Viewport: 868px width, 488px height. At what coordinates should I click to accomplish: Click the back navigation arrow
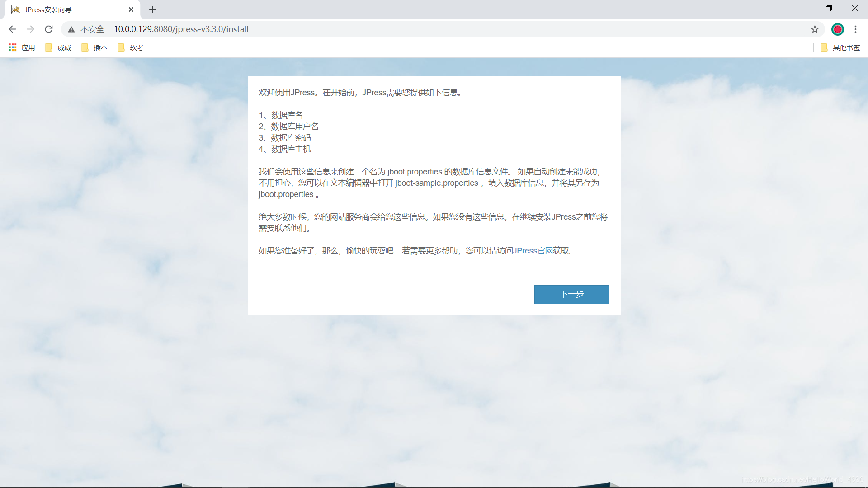(12, 29)
